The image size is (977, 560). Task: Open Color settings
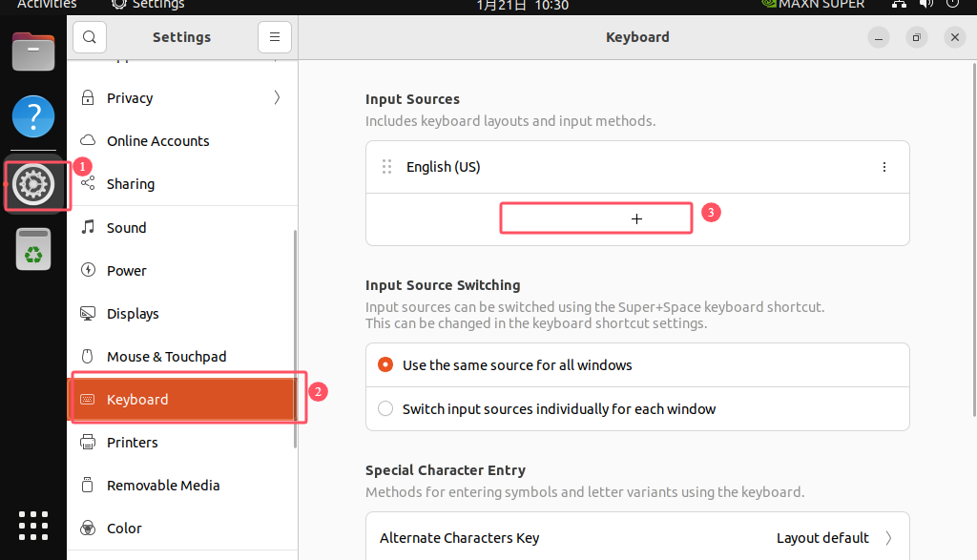click(x=182, y=529)
